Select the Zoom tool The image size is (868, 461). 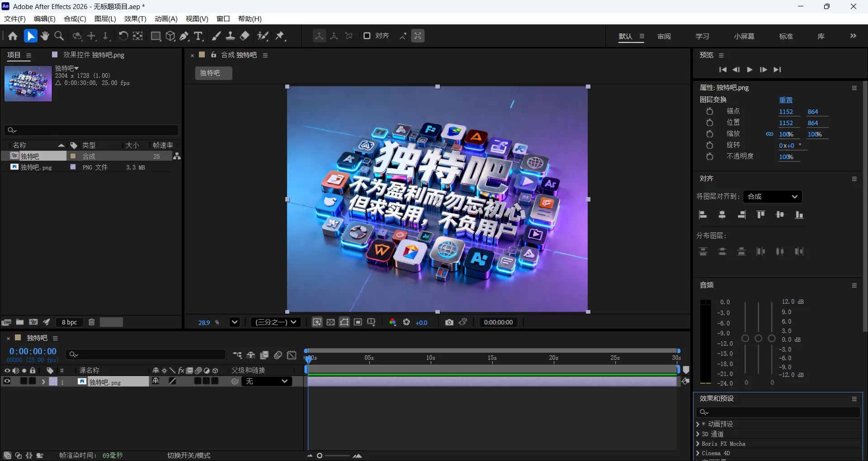(x=59, y=36)
